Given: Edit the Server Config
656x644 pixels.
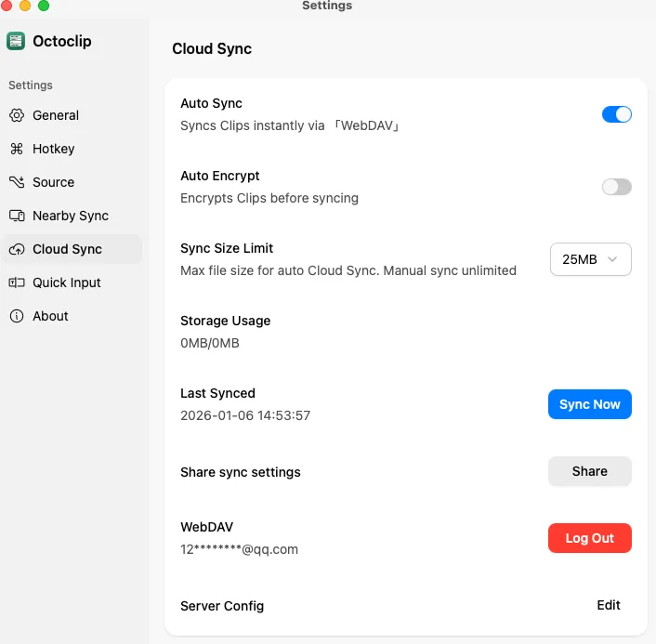Looking at the screenshot, I should [609, 605].
